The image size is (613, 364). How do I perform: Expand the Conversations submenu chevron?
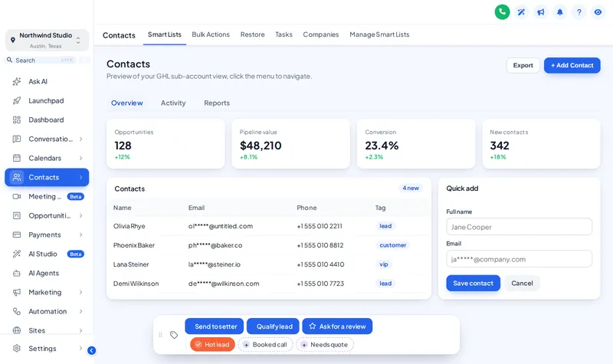pos(80,139)
